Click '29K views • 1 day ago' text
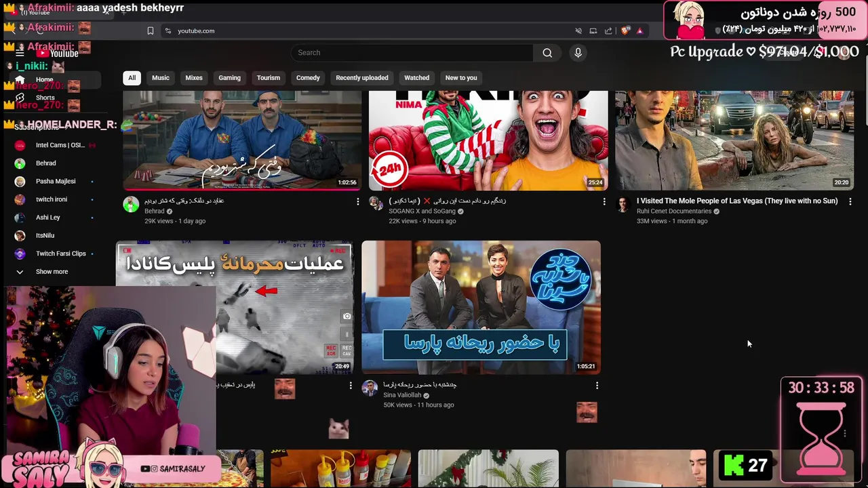Image resolution: width=868 pixels, height=488 pixels. (x=175, y=221)
